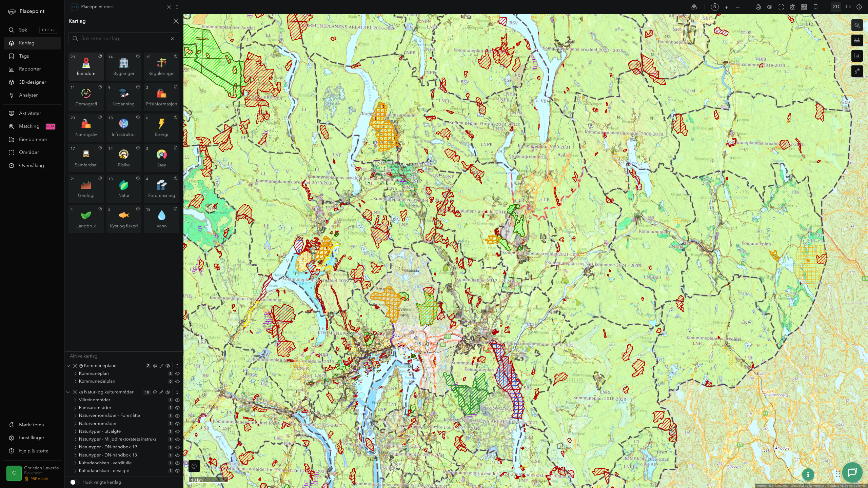The width and height of the screenshot is (868, 488).
Task: Open the Bygninger layer category
Action: (124, 66)
